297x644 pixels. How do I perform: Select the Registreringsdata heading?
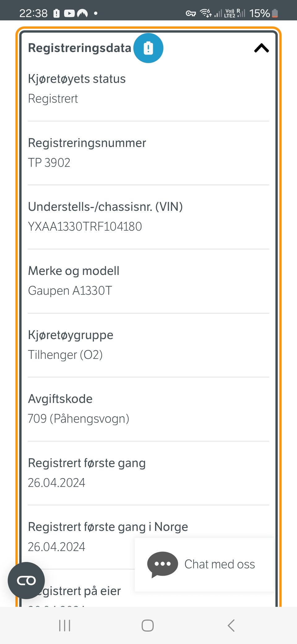click(80, 48)
